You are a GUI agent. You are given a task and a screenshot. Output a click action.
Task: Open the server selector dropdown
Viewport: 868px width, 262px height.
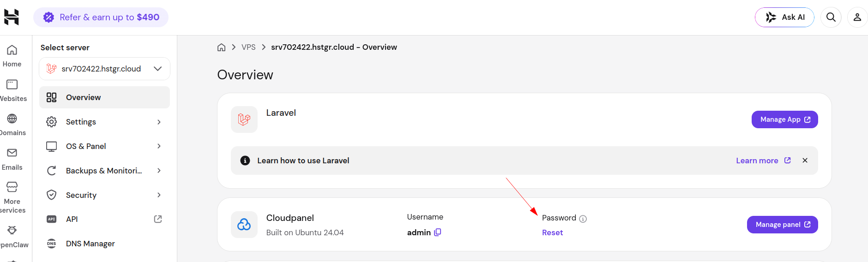[x=104, y=69]
